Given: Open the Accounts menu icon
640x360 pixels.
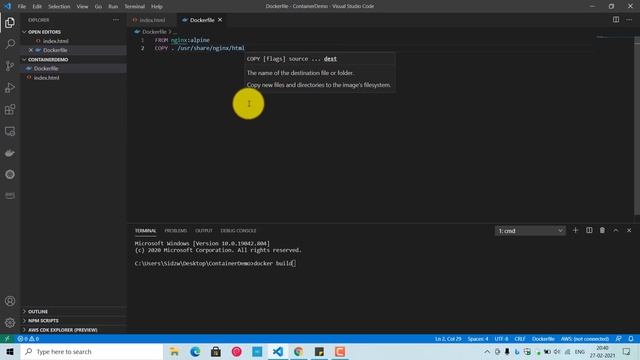Looking at the screenshot, I should [10, 301].
